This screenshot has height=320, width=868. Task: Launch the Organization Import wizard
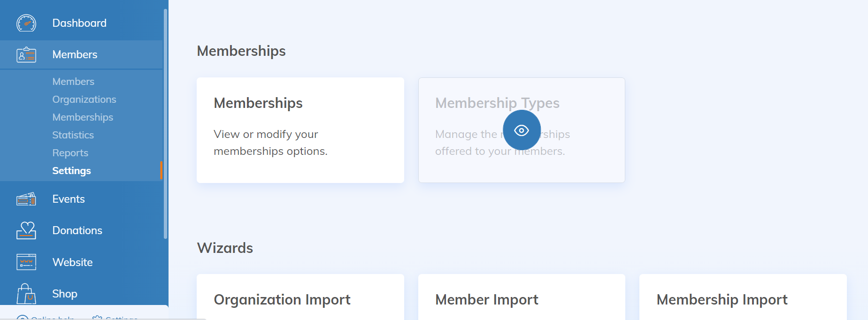click(300, 299)
